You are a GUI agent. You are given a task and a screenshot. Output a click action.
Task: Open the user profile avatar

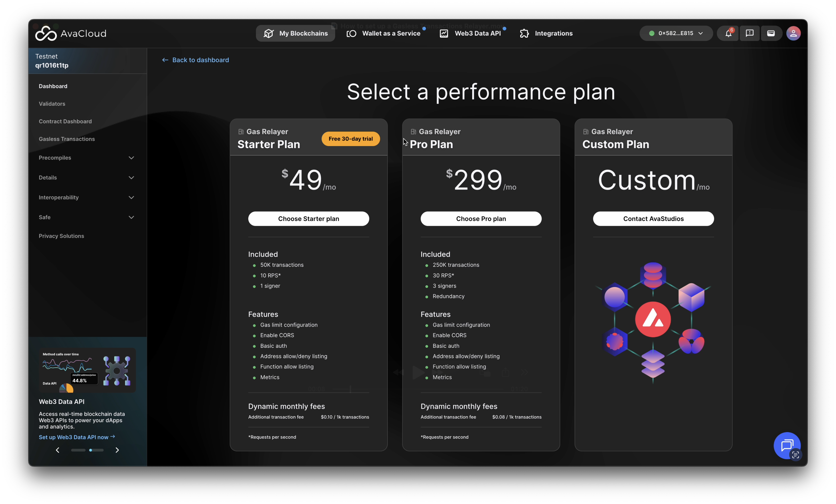pos(793,33)
